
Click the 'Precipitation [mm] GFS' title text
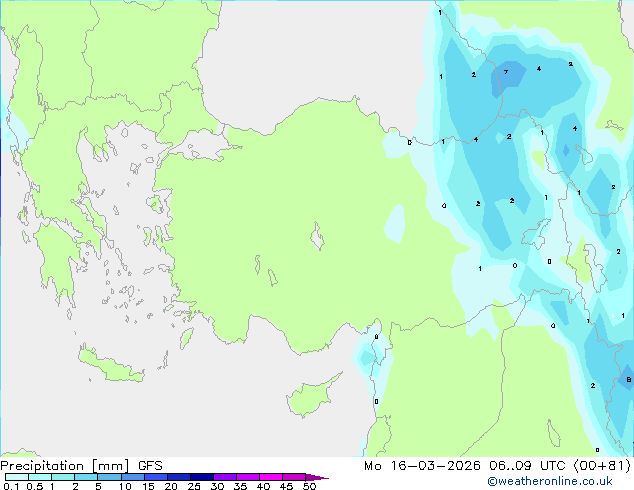81,466
